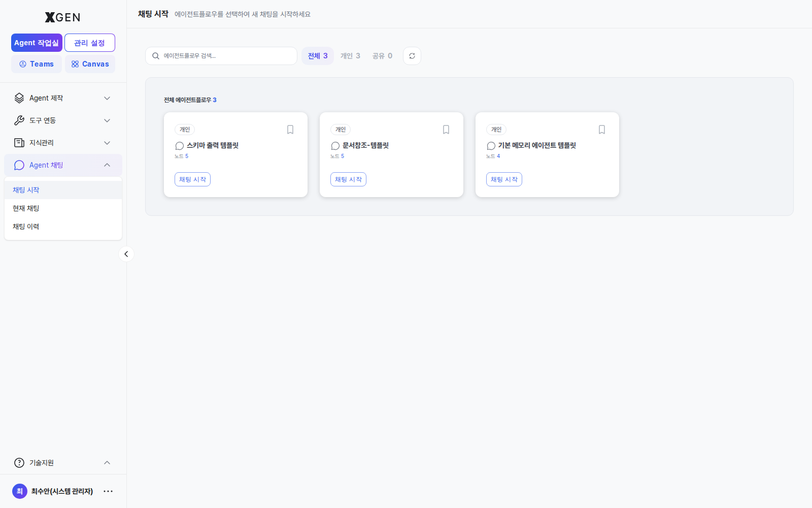
Task: Switch to the 개인 3 filter tab
Action: (350, 56)
